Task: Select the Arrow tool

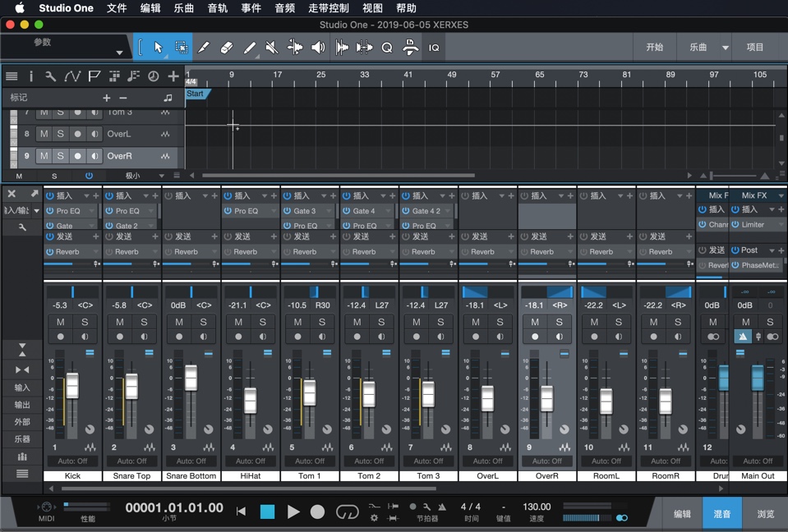Action: (159, 47)
